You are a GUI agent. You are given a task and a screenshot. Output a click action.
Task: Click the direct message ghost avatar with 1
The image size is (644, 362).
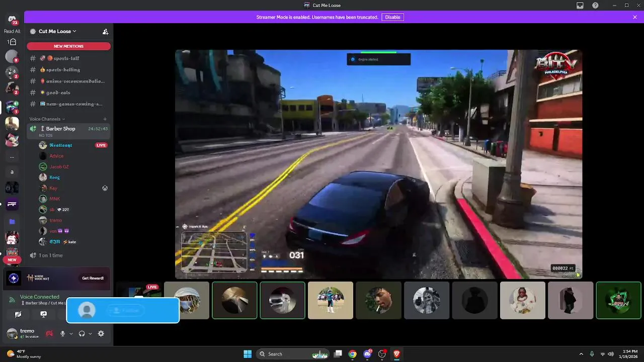click(x=12, y=42)
